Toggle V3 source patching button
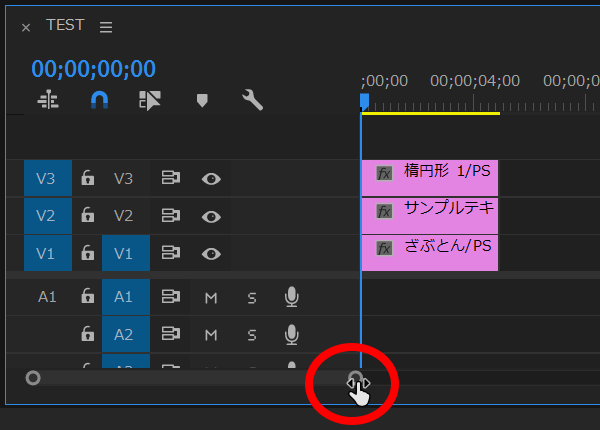 point(48,178)
